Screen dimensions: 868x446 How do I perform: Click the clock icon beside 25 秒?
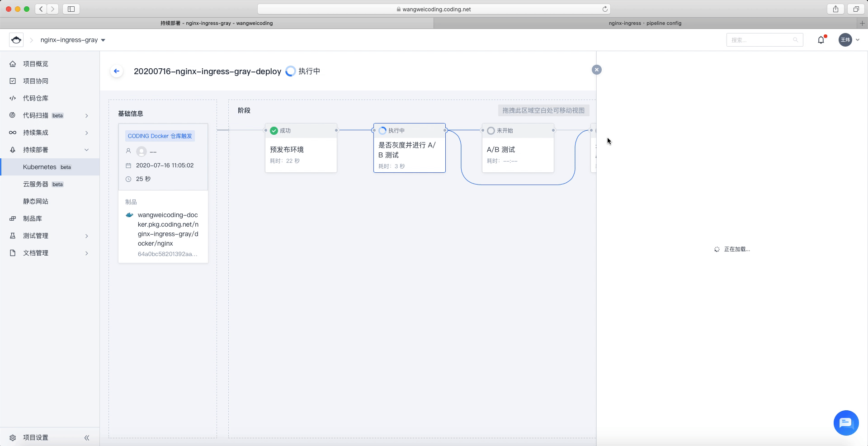click(x=128, y=179)
